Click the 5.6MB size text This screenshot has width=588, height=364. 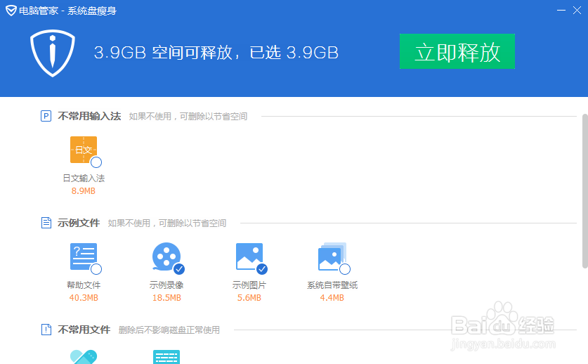(x=249, y=297)
